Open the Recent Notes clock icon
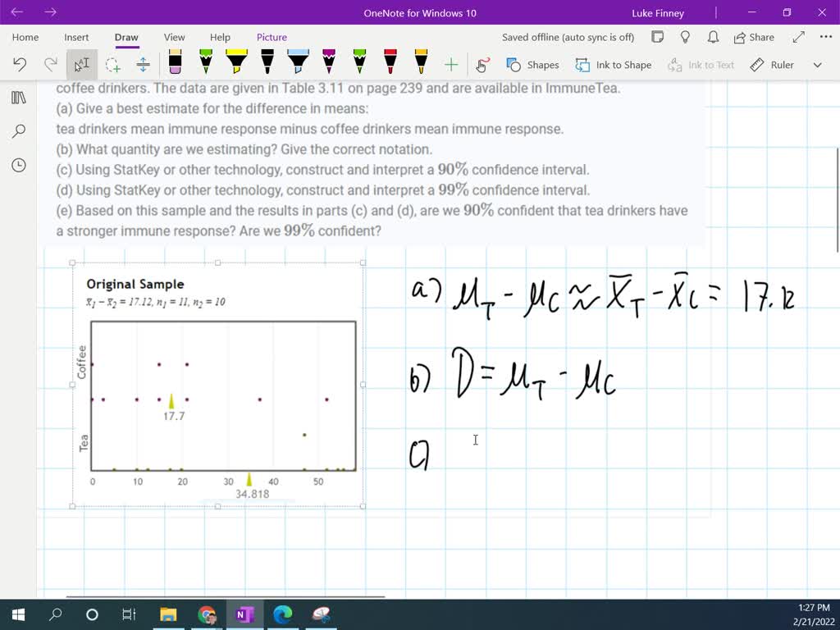Viewport: 840px width, 630px height. point(20,163)
